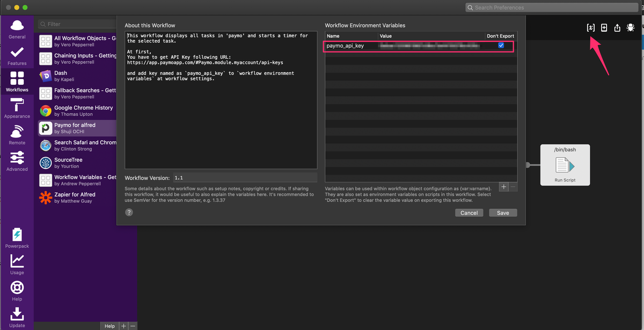Click the Help button below workflow list
The width and height of the screenshot is (644, 330).
[109, 326]
